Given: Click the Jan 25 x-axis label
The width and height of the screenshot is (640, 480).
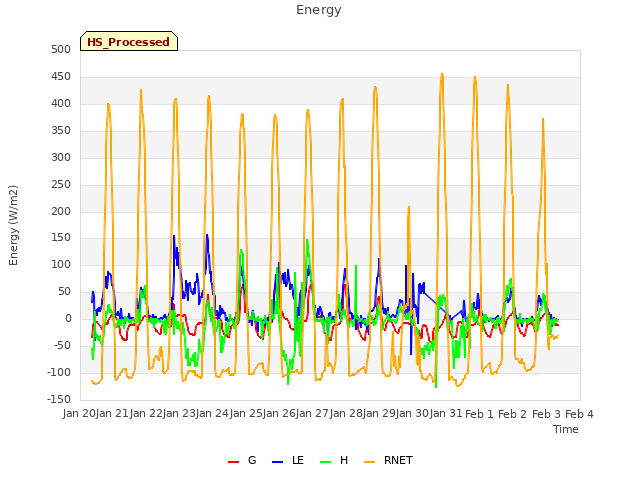Looking at the screenshot, I should pyautogui.click(x=246, y=413).
